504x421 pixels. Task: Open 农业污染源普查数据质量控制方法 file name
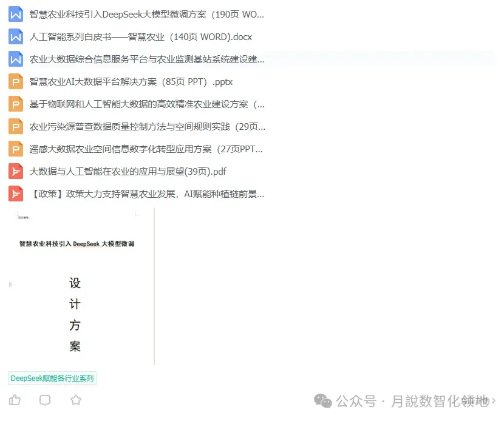147,127
